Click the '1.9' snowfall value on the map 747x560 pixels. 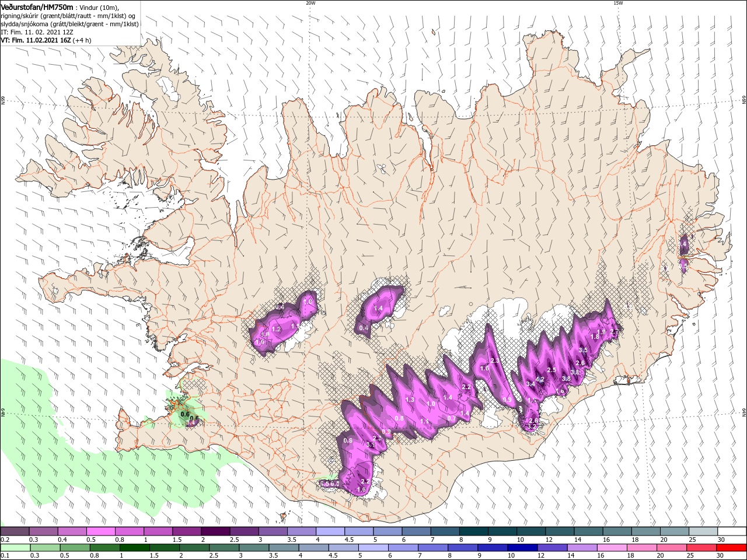tap(602, 331)
